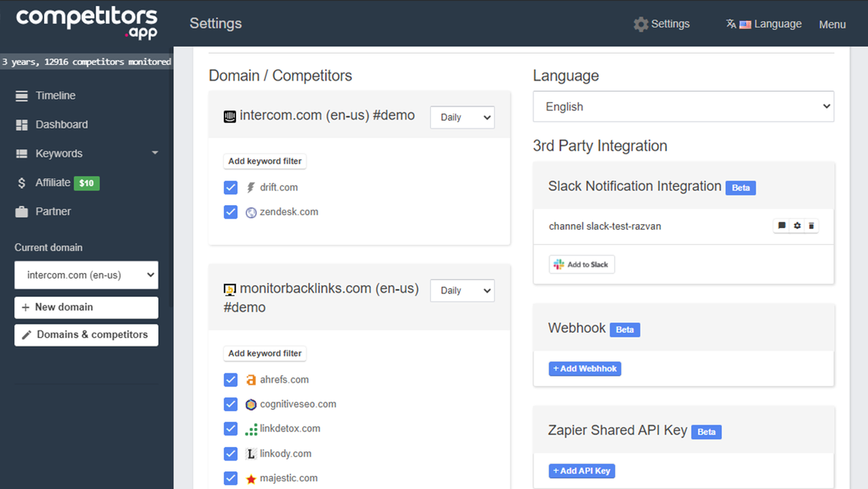Open Slack channel gear settings icon
This screenshot has width=868, height=489.
point(797,226)
